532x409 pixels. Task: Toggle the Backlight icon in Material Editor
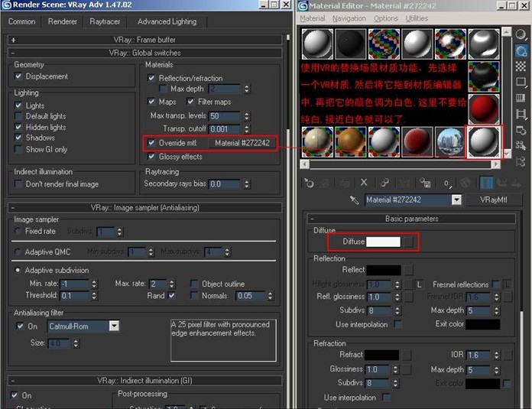pyautogui.click(x=521, y=50)
